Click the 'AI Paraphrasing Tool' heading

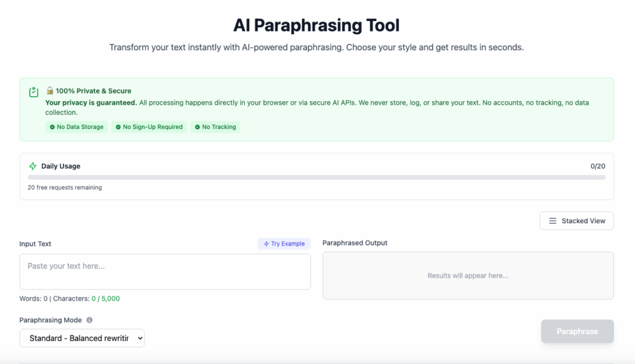pyautogui.click(x=316, y=25)
